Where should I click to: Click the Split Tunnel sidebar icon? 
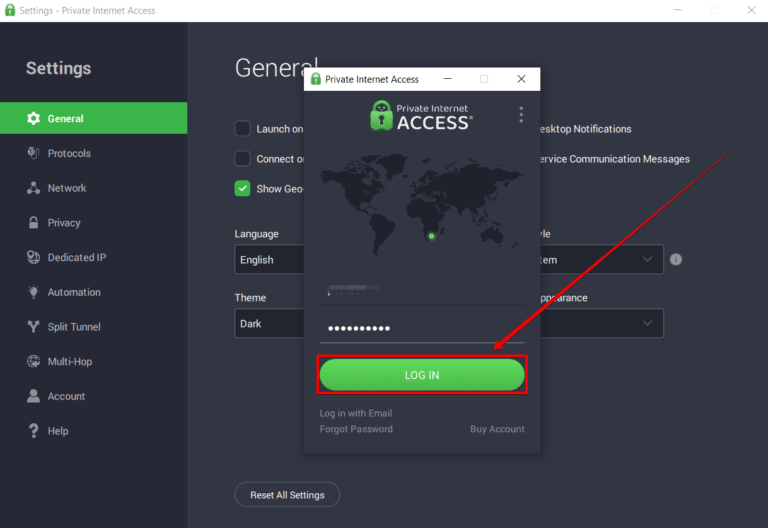point(33,327)
